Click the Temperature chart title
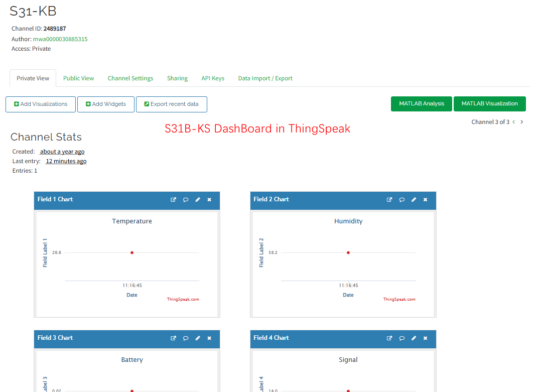This screenshot has height=392, width=540. [x=132, y=221]
